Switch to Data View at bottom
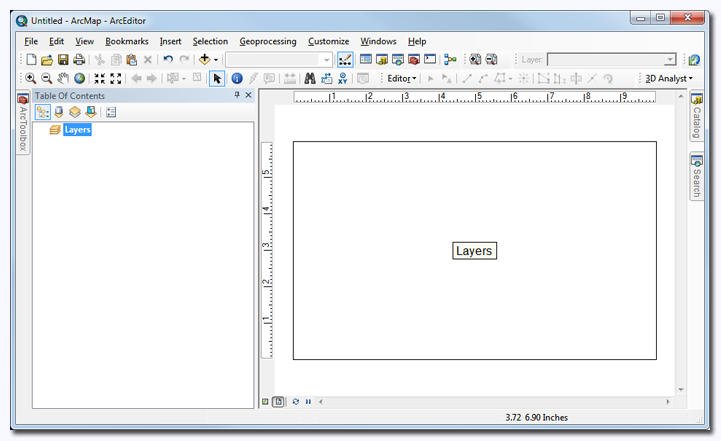Image resolution: width=721 pixels, height=441 pixels. (x=266, y=401)
